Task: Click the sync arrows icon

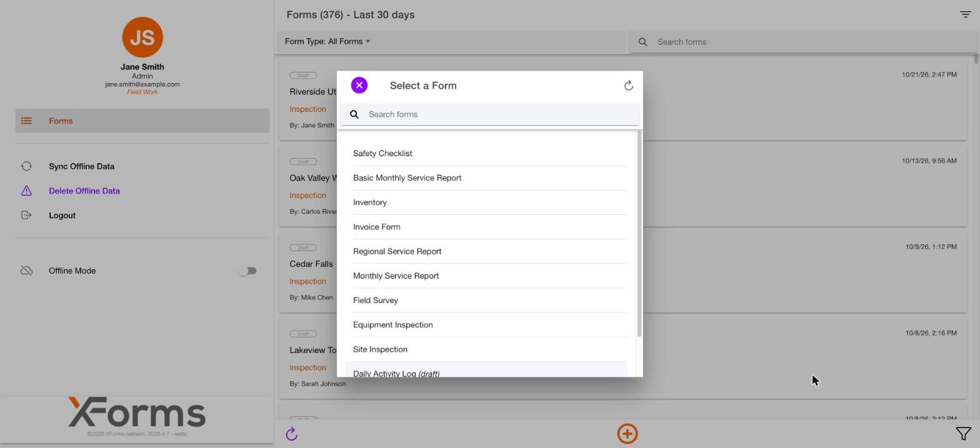Action: (x=26, y=166)
